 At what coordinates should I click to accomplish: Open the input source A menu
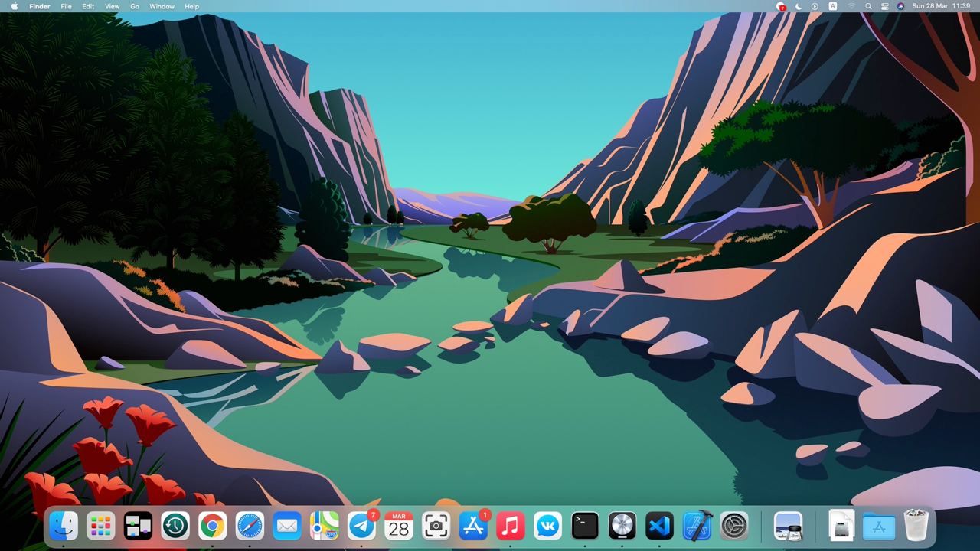[832, 6]
